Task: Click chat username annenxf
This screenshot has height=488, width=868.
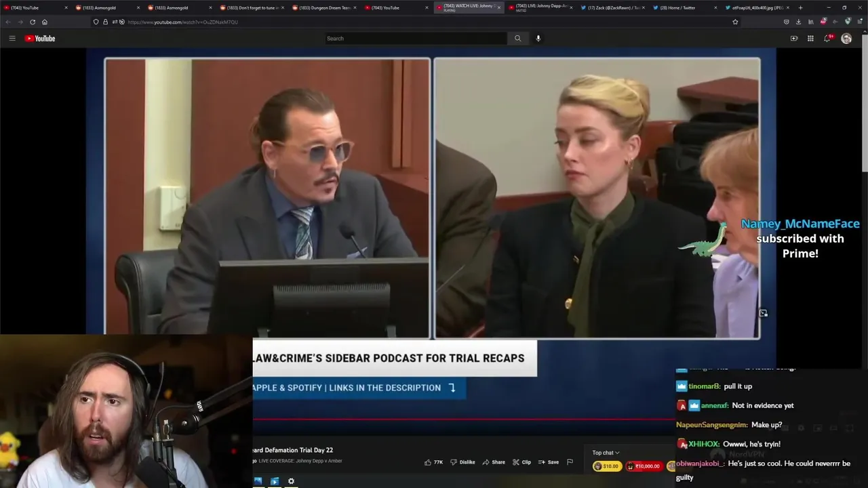Action: [x=715, y=405]
